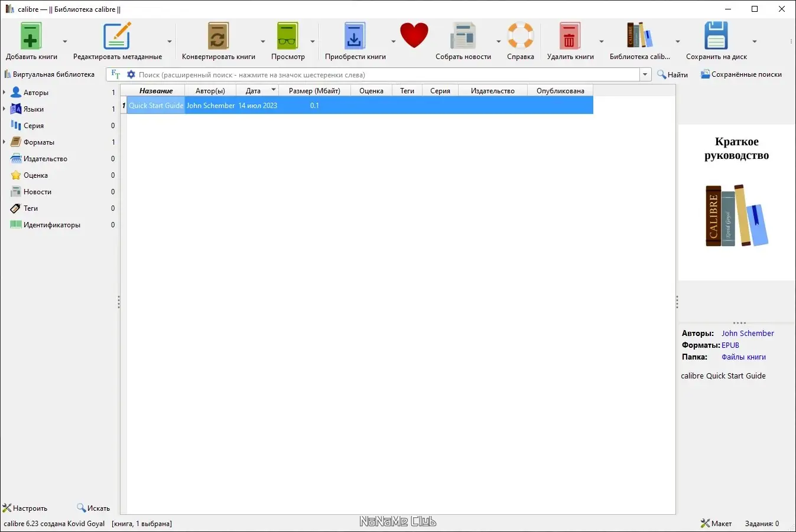Sort by the Дата column header
Image resolution: width=796 pixels, height=532 pixels.
258,90
